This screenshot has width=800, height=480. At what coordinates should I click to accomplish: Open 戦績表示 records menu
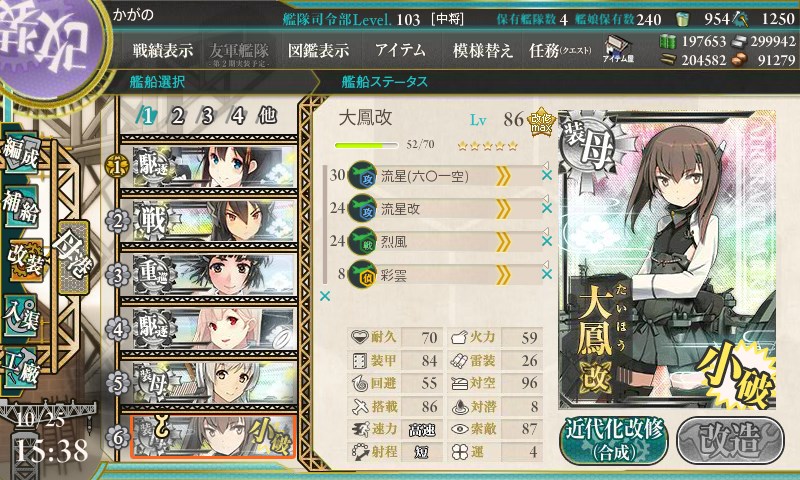coord(163,50)
